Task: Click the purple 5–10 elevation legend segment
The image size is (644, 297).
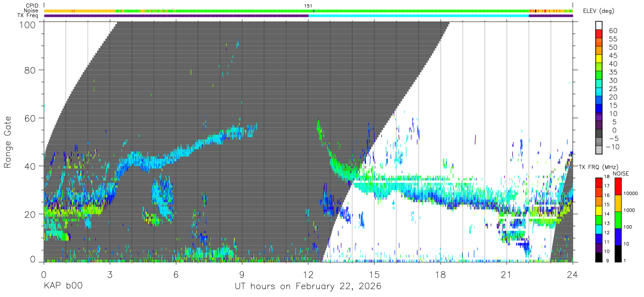Action: click(599, 117)
